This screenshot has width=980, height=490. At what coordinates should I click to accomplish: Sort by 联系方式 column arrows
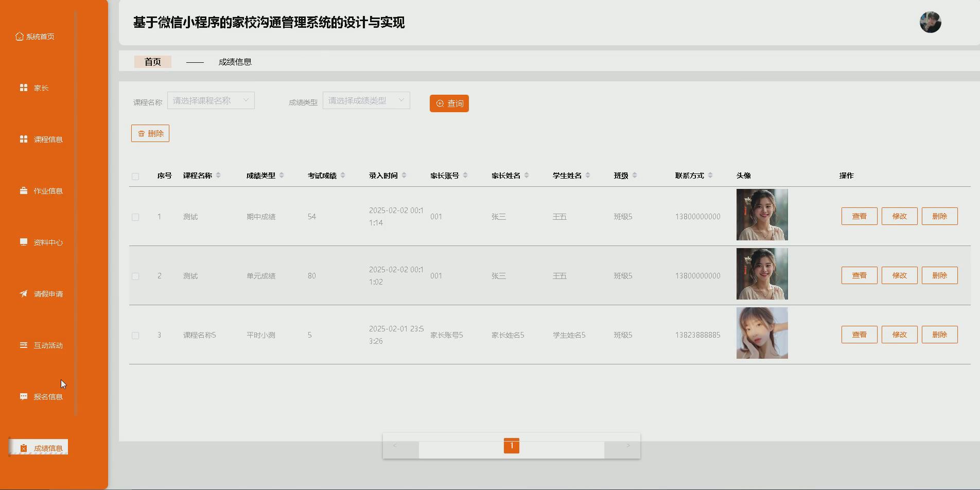(x=710, y=176)
